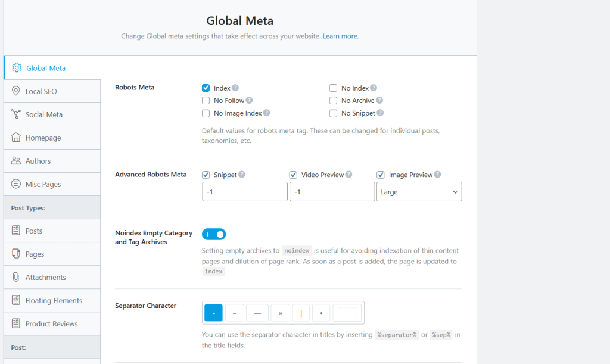The width and height of the screenshot is (610, 364).
Task: Uncheck the Index robots meta checkbox
Action: click(206, 88)
